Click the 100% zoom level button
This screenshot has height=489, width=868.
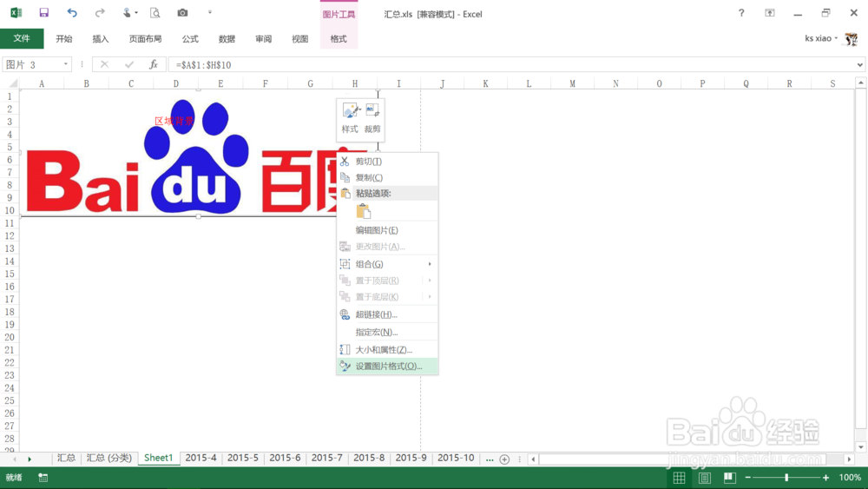pyautogui.click(x=850, y=478)
